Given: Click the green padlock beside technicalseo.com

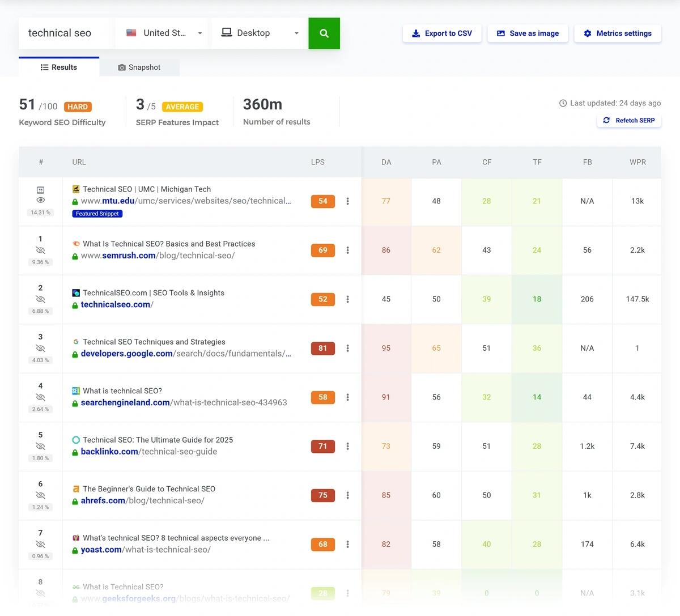Looking at the screenshot, I should (75, 305).
